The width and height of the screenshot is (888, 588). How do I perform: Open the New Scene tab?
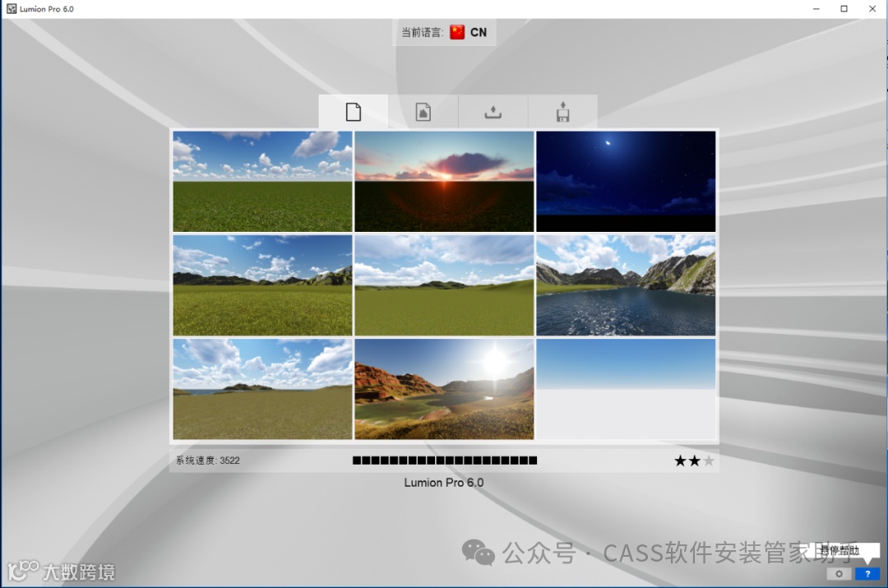coord(354,112)
